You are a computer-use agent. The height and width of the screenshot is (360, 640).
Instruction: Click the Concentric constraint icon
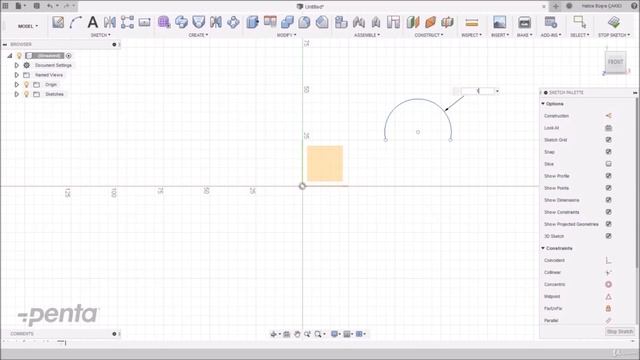[x=608, y=284]
